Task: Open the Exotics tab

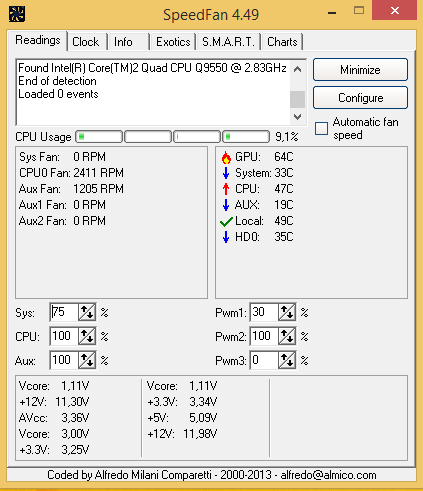Action: coord(173,42)
